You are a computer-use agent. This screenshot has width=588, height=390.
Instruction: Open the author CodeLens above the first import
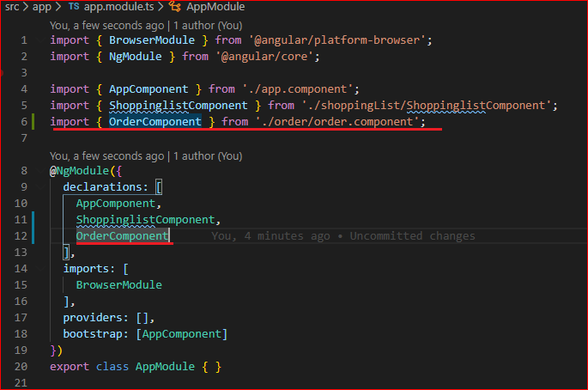(146, 26)
